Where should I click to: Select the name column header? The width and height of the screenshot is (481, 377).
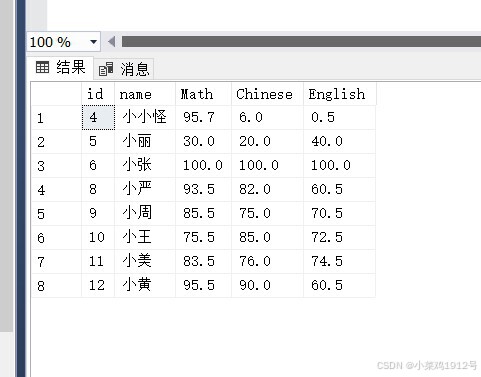pyautogui.click(x=145, y=94)
